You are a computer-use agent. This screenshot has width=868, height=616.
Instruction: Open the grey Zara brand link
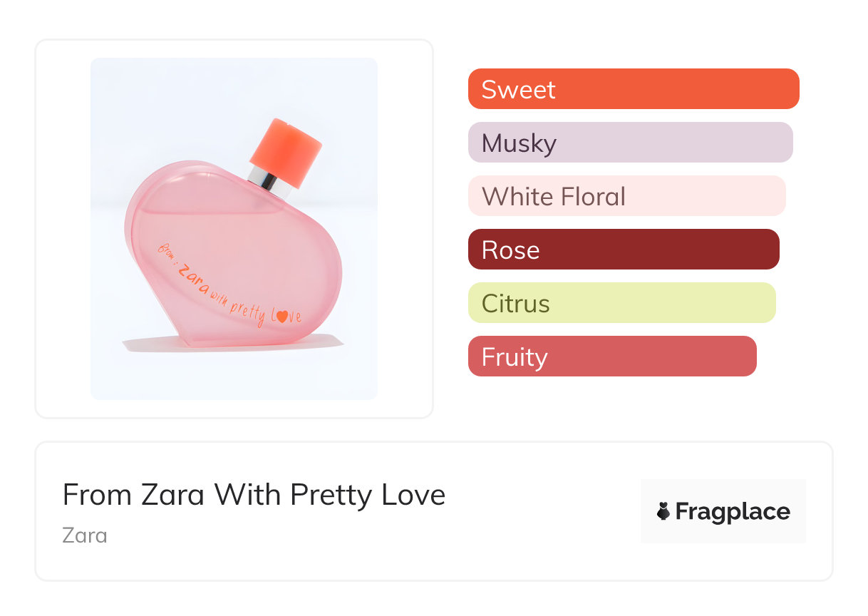pyautogui.click(x=85, y=535)
